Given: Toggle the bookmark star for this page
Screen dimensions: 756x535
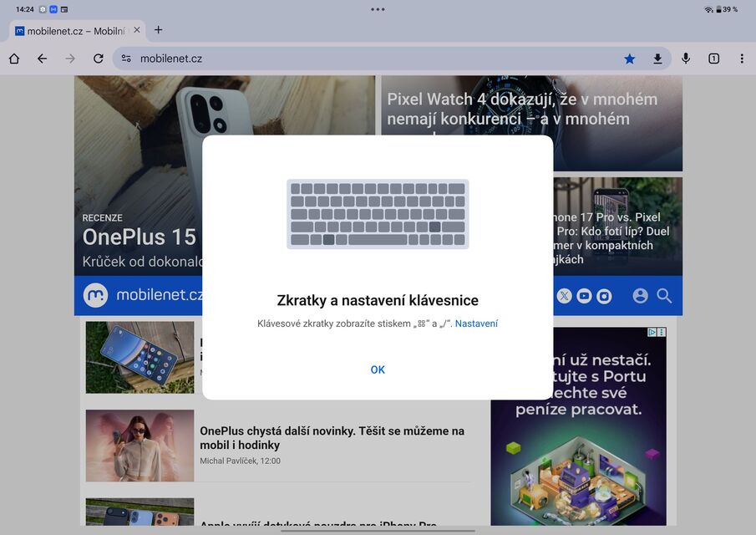Looking at the screenshot, I should [x=629, y=59].
